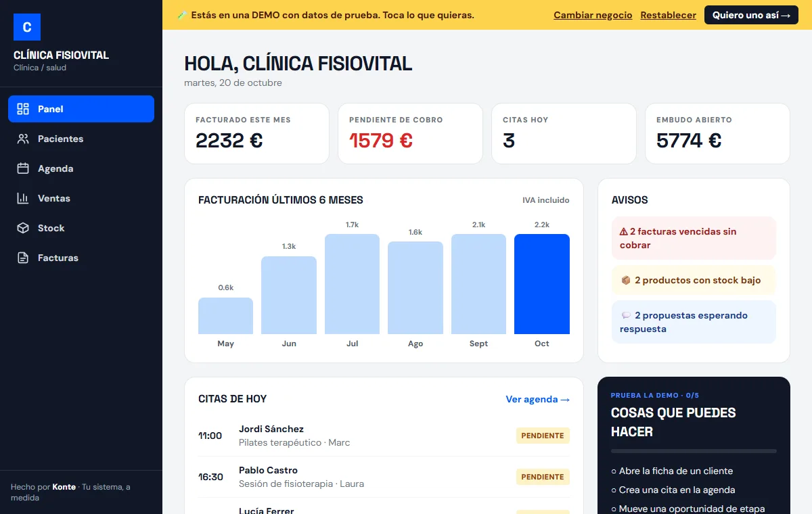Open the 2 facturas vencidas alert
The width and height of the screenshot is (812, 514).
click(x=694, y=238)
